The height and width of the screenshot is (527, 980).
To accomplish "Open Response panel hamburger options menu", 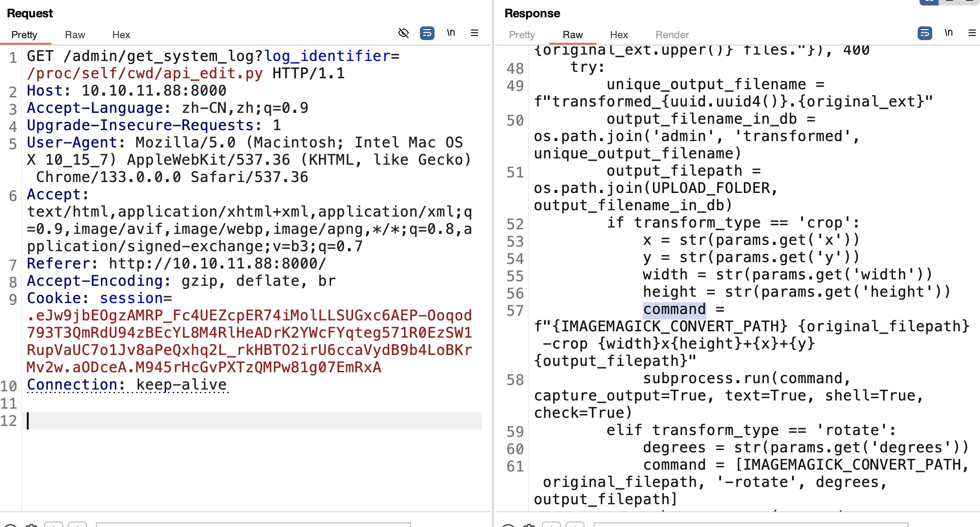I will pyautogui.click(x=972, y=33).
